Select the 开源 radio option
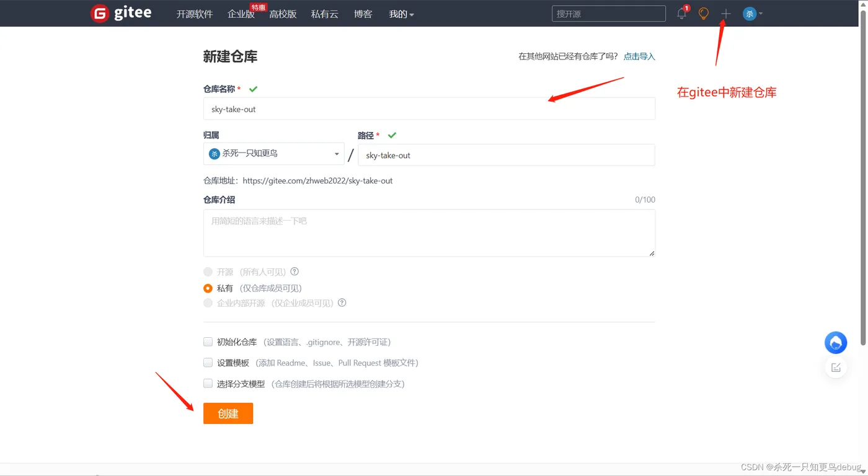 [x=208, y=271]
